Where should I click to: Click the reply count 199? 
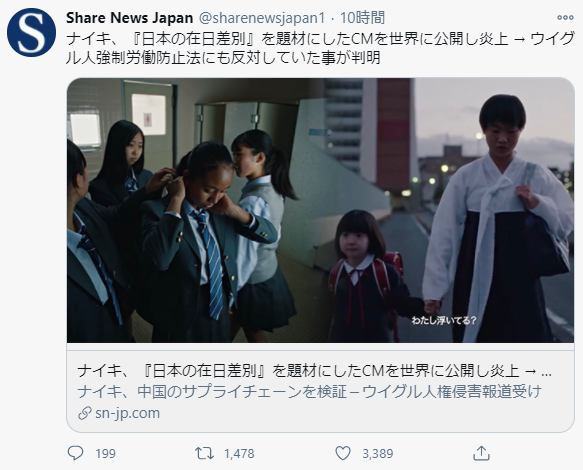106,454
